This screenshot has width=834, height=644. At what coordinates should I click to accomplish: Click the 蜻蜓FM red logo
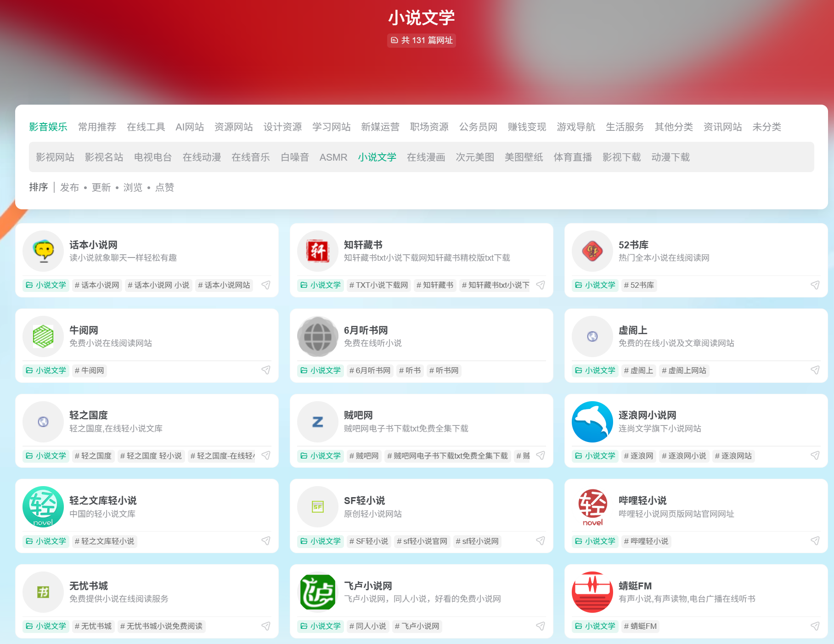coord(592,592)
